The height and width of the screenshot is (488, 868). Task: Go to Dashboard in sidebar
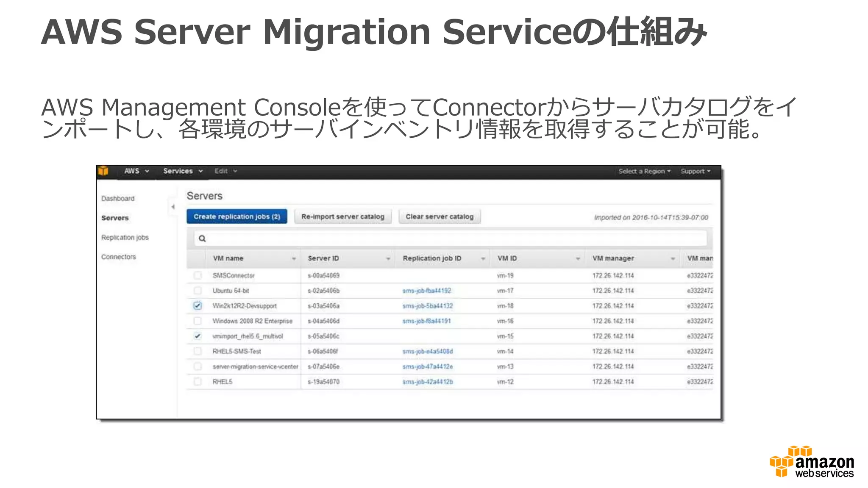coord(118,199)
